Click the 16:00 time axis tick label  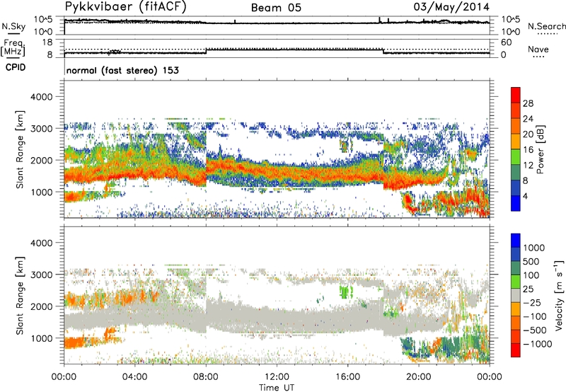[347, 377]
